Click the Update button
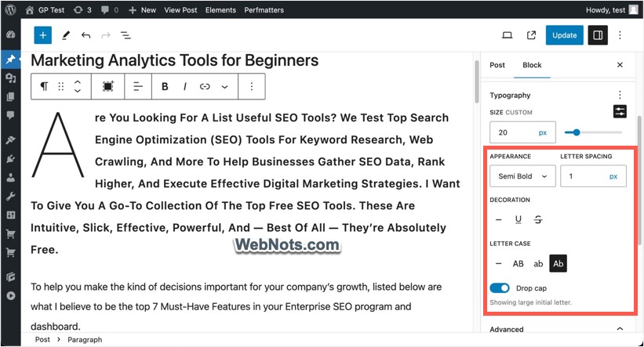The height and width of the screenshot is (347, 644). (565, 35)
